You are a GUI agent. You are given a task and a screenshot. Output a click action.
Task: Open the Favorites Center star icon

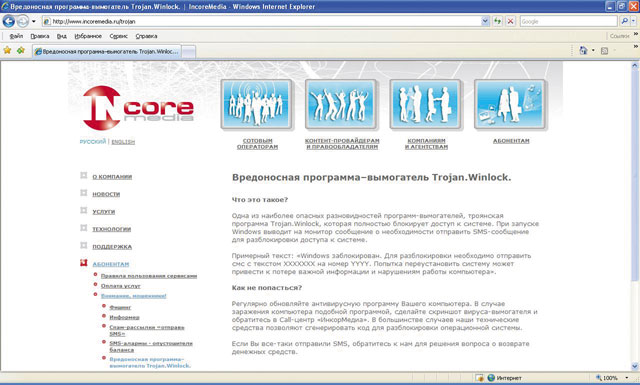7,50
